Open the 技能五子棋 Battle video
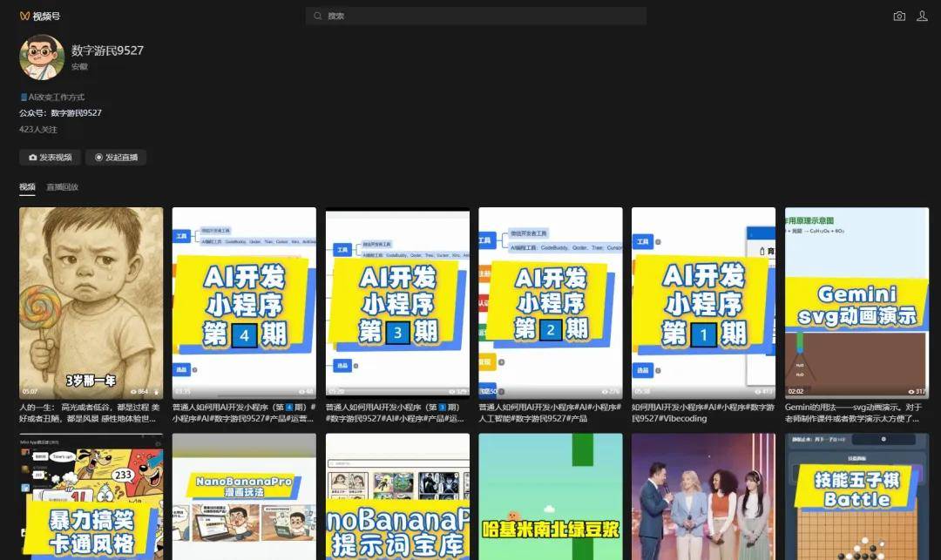 (x=856, y=496)
